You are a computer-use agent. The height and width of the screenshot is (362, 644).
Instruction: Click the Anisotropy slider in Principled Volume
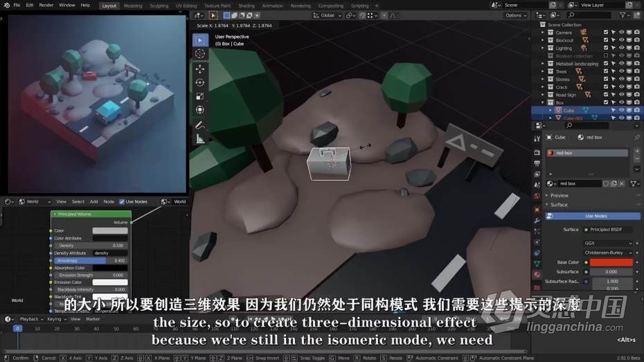(91, 261)
